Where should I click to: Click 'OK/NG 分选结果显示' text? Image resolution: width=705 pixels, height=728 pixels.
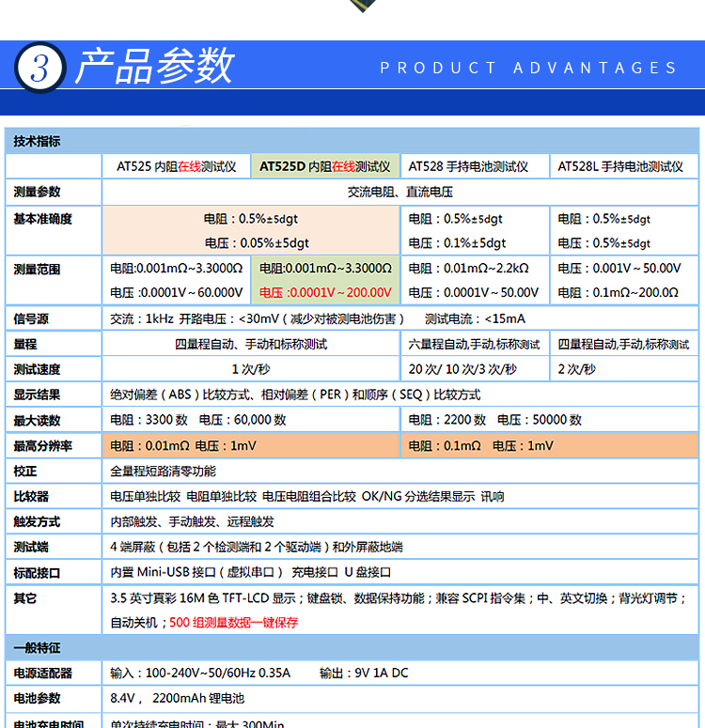click(418, 496)
